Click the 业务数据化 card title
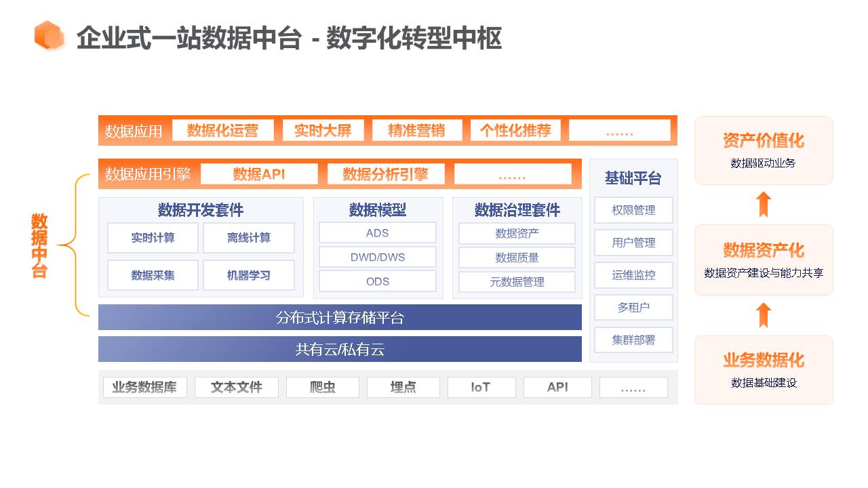 coord(764,360)
